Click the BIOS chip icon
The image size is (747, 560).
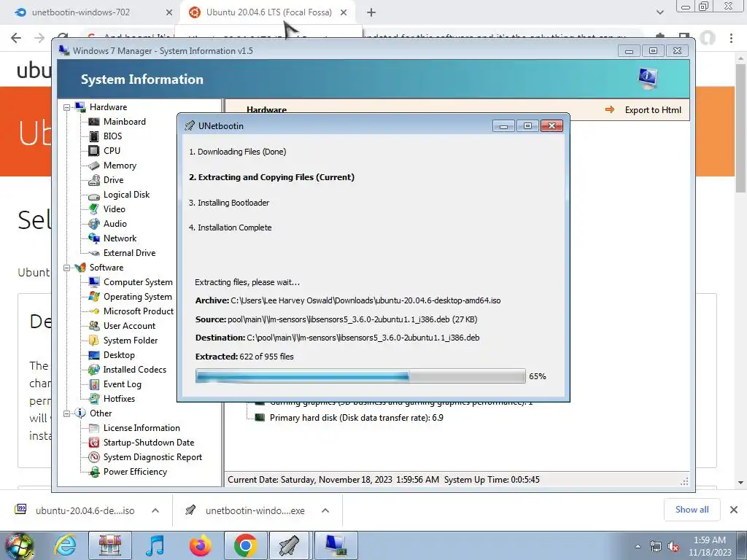click(94, 136)
